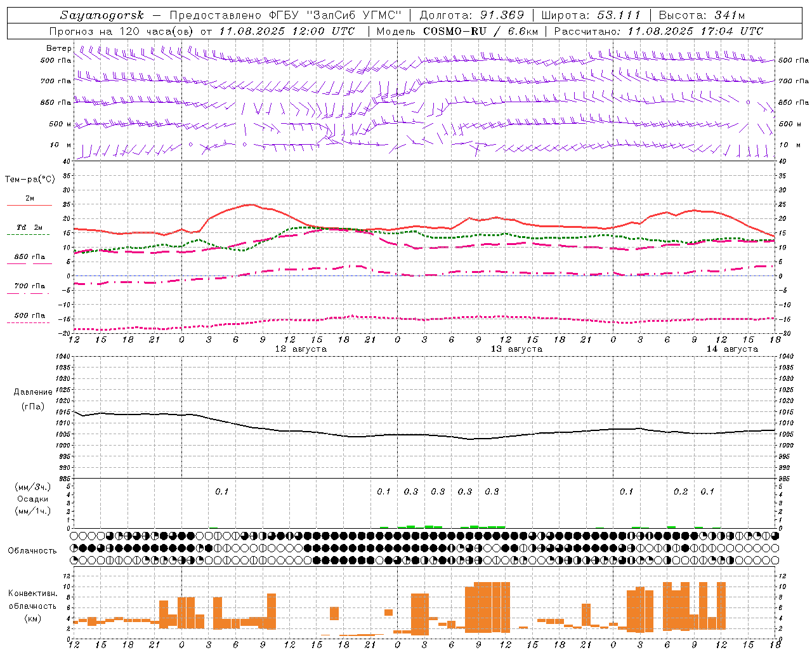
Task: Select the 'Модель COSMO-RU / 6.6км' text
Action: pyautogui.click(x=457, y=31)
